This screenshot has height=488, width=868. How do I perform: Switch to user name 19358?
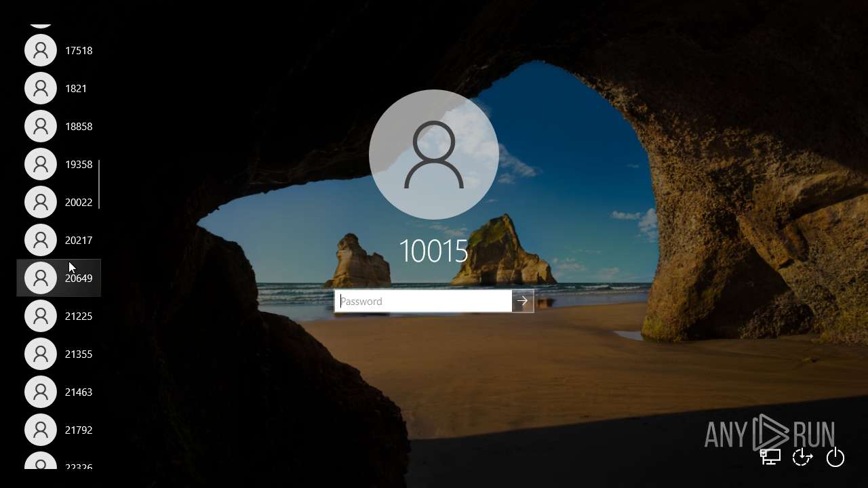(79, 165)
